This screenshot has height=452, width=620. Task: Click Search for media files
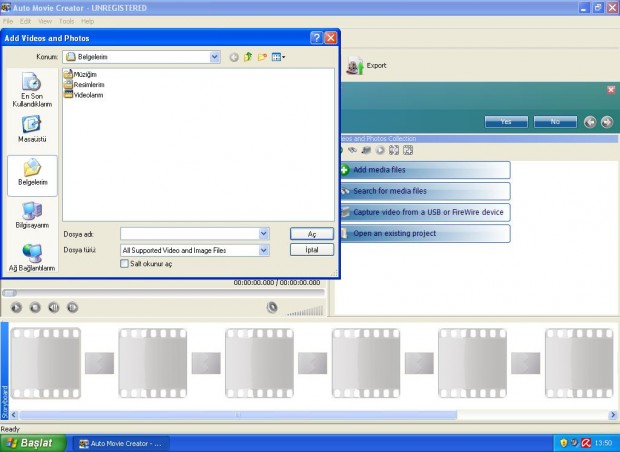425,191
